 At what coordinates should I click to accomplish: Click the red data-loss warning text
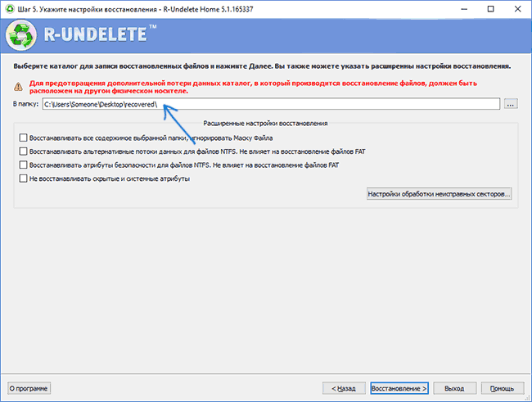point(253,87)
